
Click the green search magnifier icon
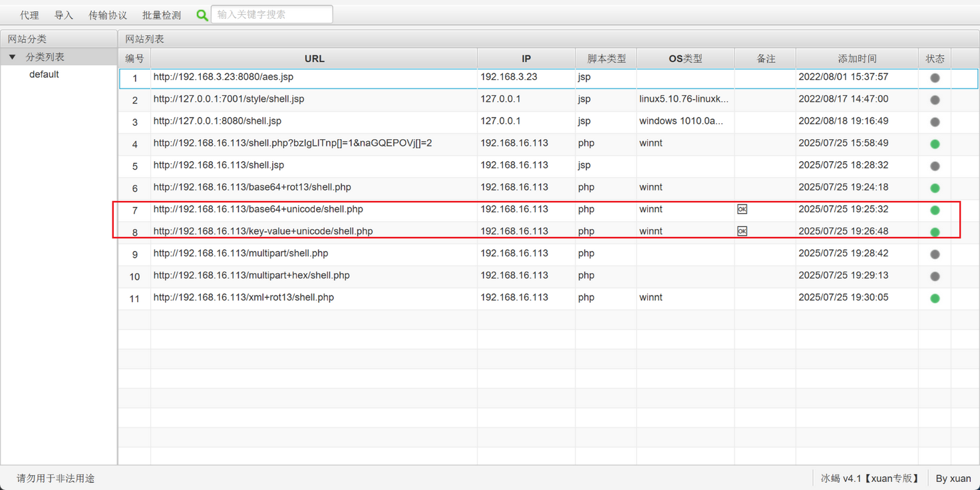click(202, 15)
